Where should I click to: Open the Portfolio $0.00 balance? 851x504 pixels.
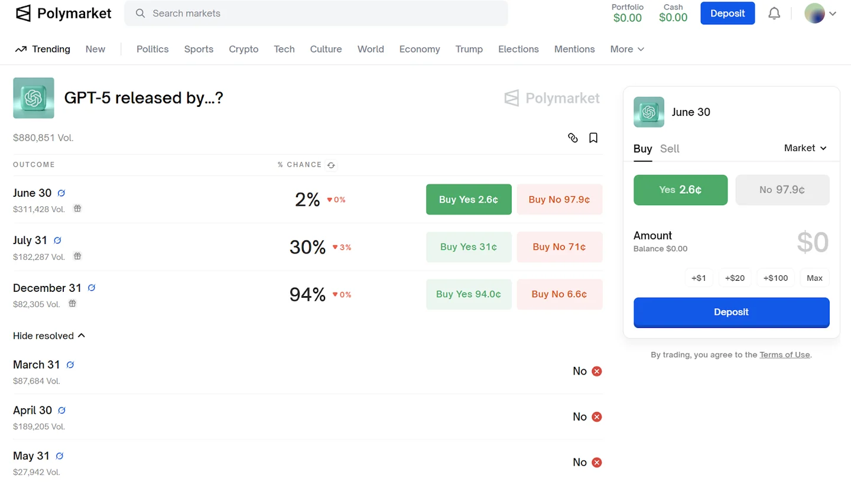[628, 13]
